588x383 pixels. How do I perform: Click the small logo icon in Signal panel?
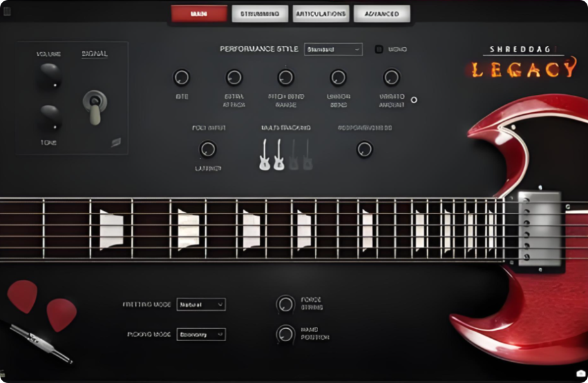coord(117,142)
